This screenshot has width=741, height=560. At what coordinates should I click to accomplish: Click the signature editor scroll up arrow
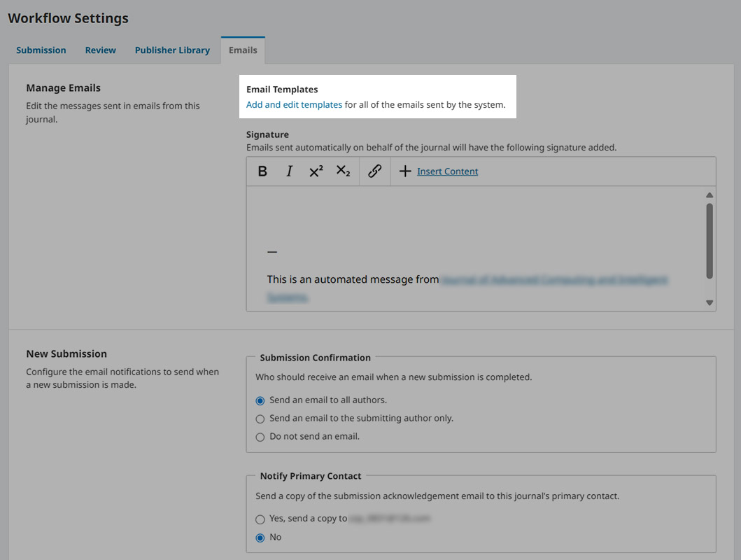click(710, 195)
